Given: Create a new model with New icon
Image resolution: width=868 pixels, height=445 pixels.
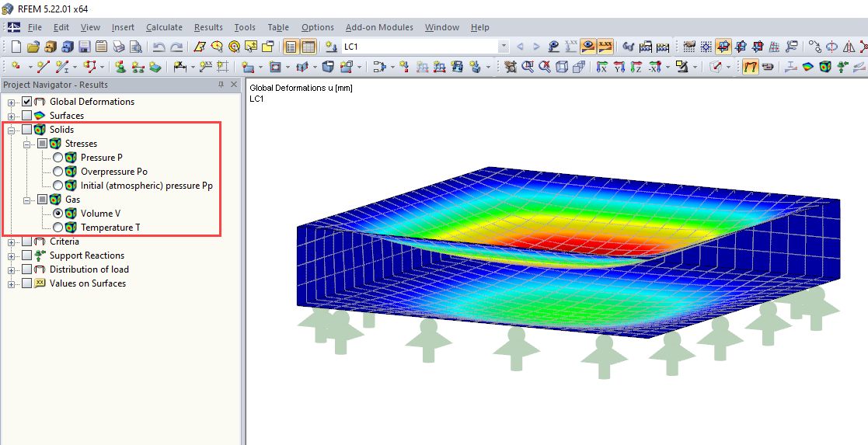Looking at the screenshot, I should [16, 47].
